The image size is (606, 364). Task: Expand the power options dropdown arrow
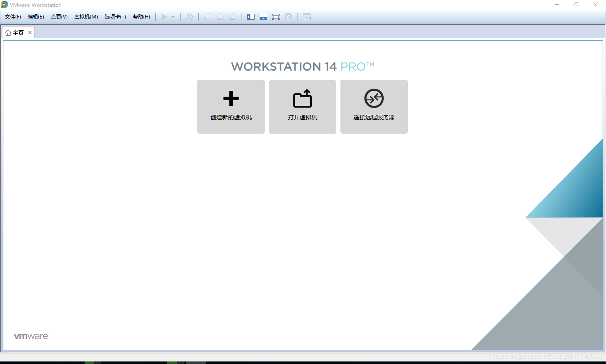click(x=173, y=17)
